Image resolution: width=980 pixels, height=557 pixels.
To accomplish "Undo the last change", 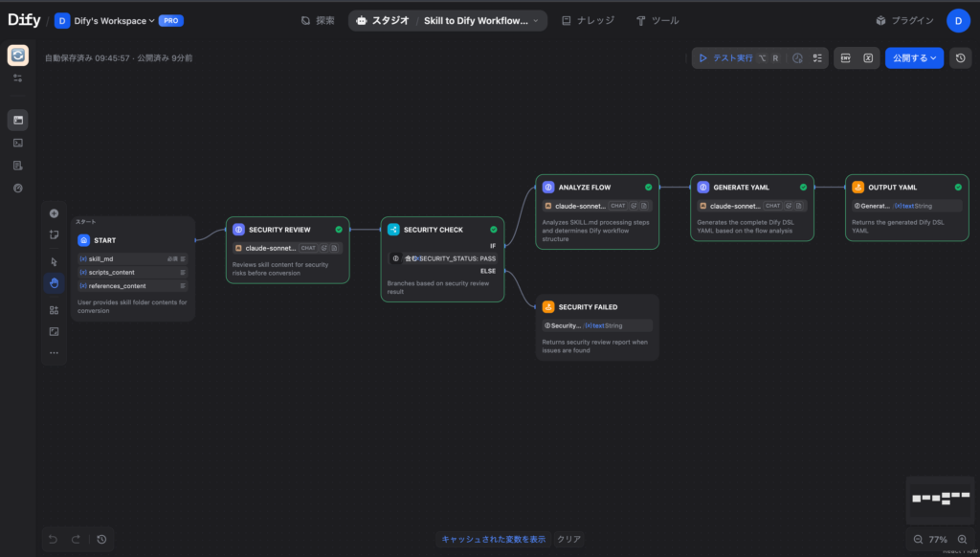I will pos(52,539).
